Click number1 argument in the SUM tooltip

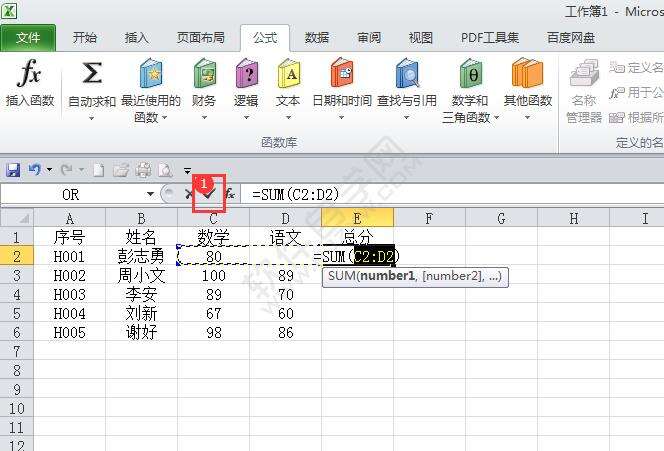point(387,276)
